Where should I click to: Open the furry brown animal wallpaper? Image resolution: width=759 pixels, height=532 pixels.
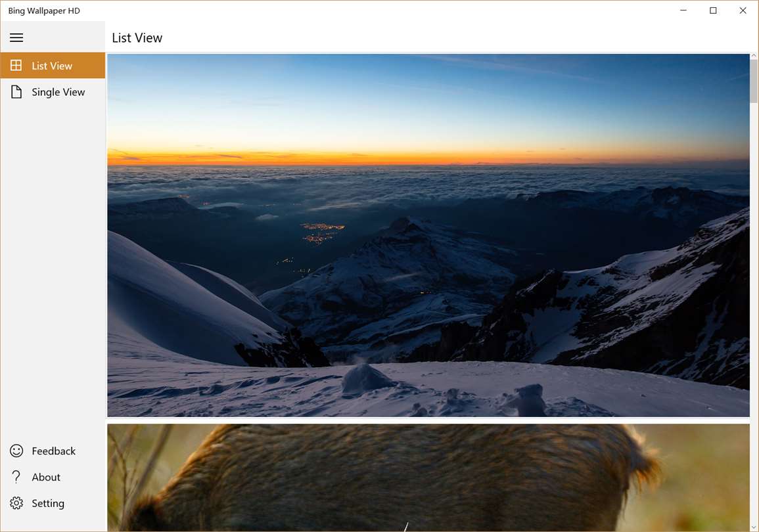(428, 478)
